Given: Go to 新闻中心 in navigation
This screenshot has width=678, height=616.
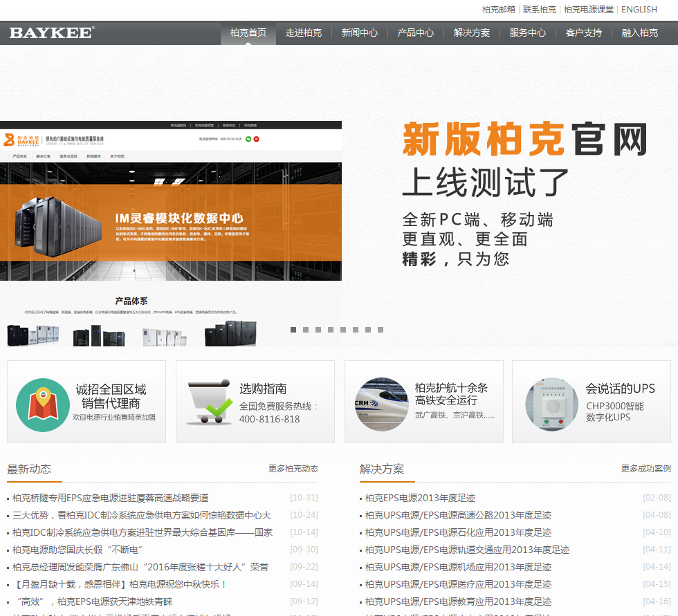Looking at the screenshot, I should tap(359, 32).
